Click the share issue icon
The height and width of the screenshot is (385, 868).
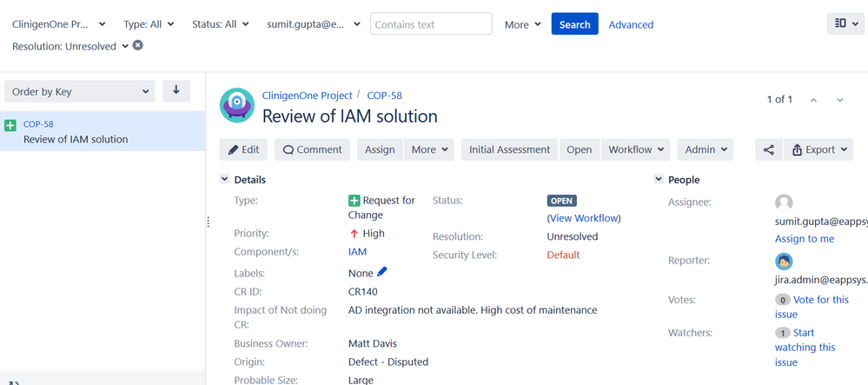point(768,149)
